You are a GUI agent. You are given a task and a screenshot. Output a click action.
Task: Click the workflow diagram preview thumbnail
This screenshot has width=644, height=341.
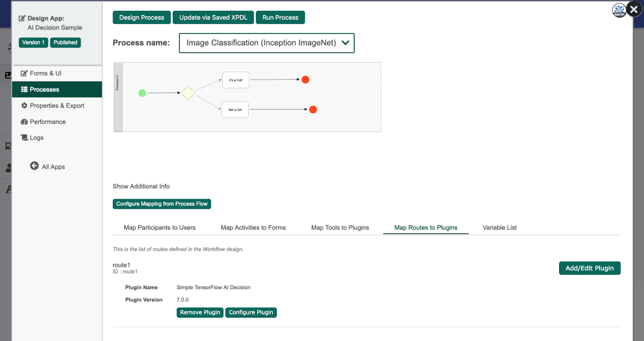tap(247, 97)
